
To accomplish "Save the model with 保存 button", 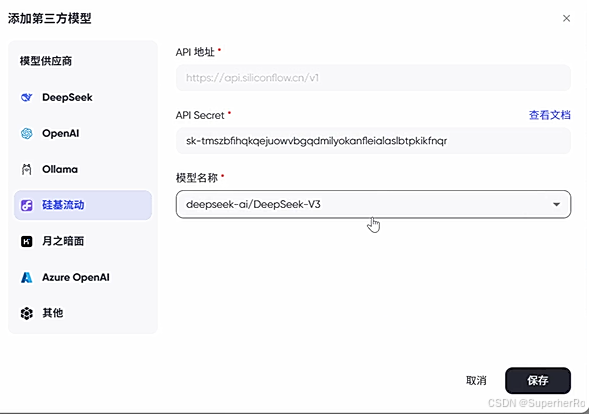I will [x=538, y=381].
